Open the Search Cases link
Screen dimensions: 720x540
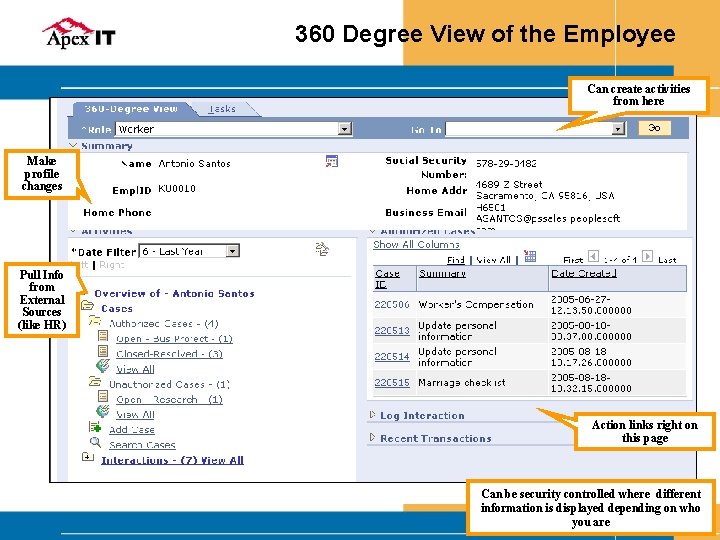pos(142,445)
